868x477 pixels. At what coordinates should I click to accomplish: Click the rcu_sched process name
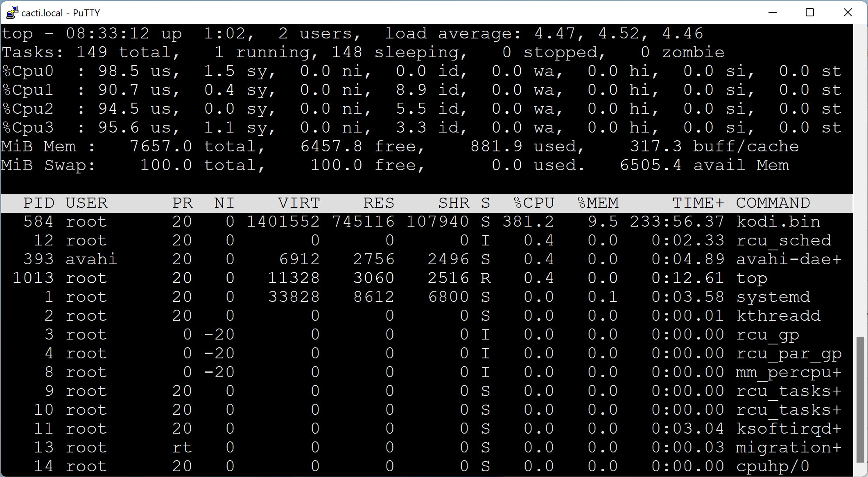783,241
